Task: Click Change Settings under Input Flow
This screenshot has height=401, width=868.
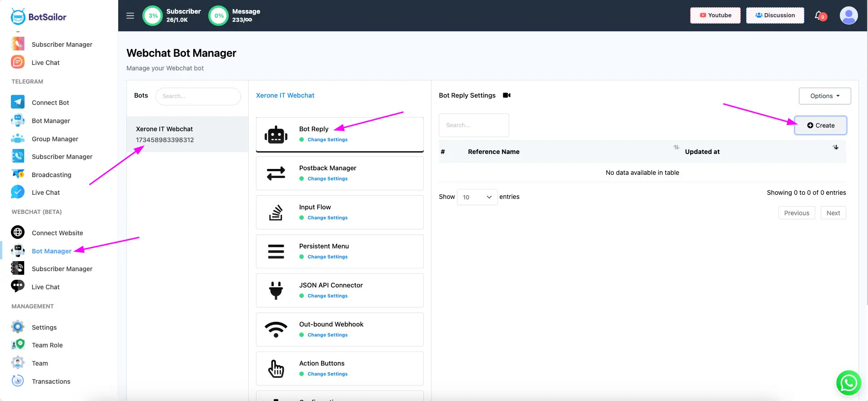Action: pyautogui.click(x=327, y=218)
